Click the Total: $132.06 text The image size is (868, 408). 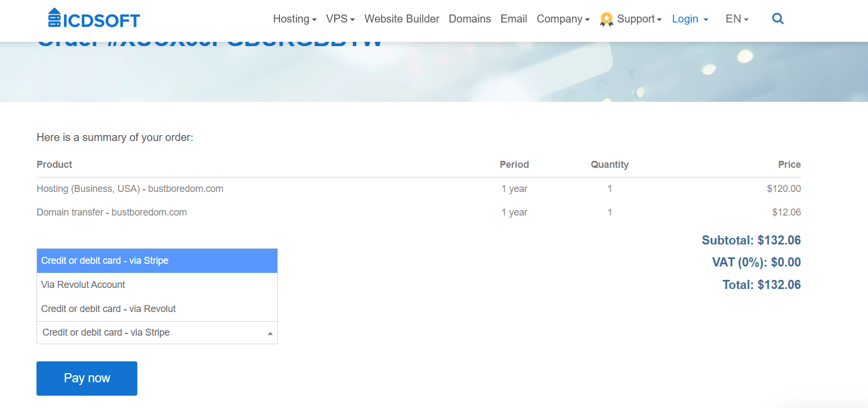pos(761,285)
